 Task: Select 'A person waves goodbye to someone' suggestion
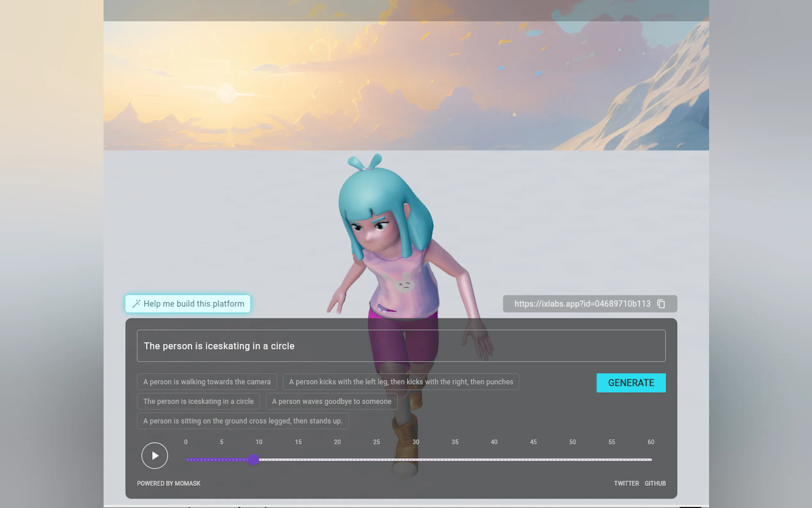click(x=331, y=401)
